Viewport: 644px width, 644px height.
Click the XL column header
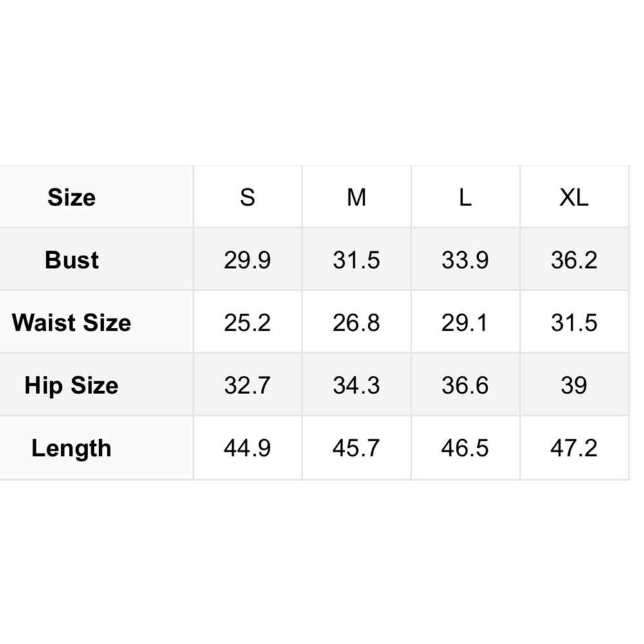pyautogui.click(x=574, y=197)
